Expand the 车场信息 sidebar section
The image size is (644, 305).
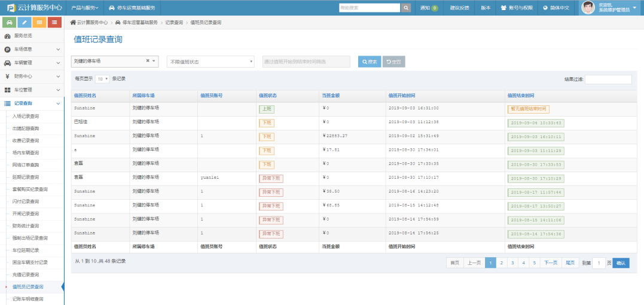[x=32, y=49]
